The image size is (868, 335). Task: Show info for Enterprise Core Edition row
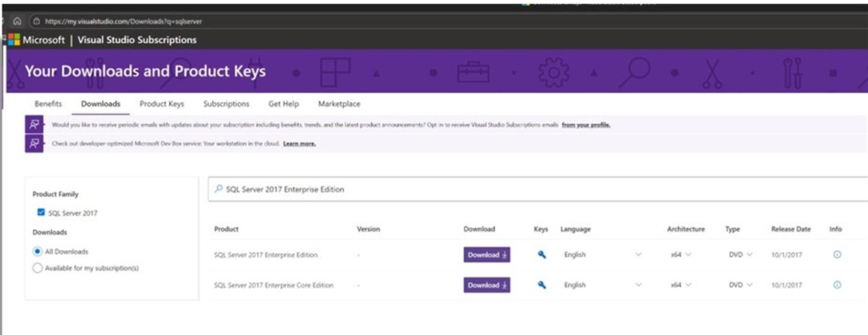pos(837,285)
